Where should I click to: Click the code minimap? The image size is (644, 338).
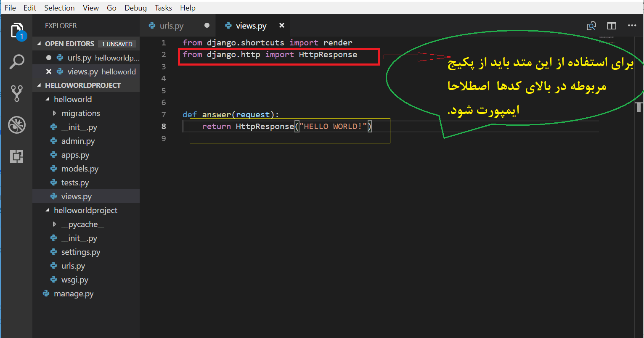coord(607,40)
